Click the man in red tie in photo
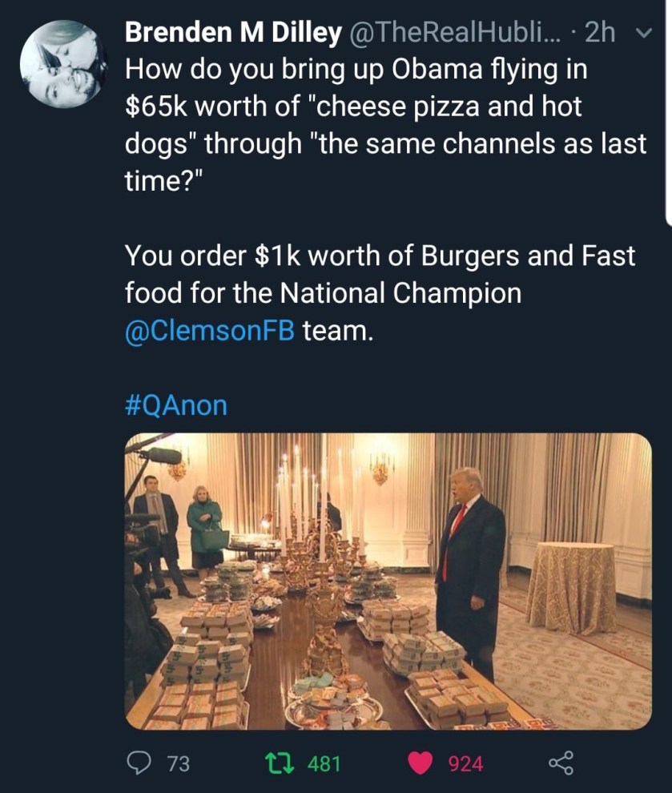 click(471, 561)
